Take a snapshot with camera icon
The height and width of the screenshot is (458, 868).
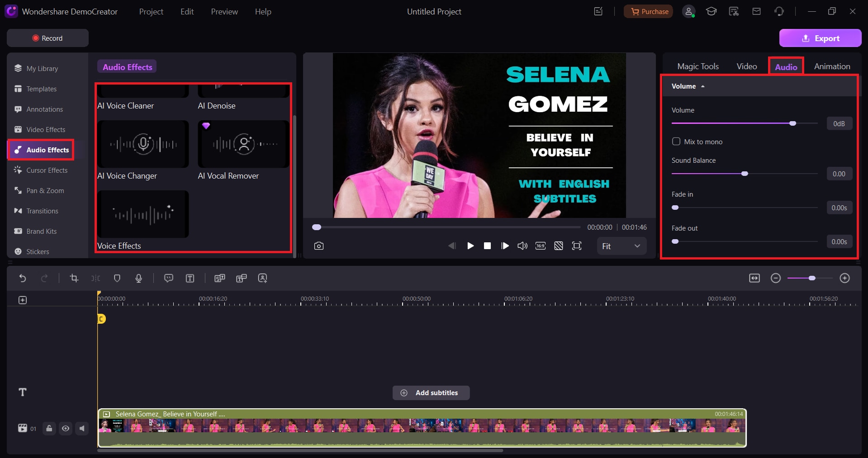coord(319,246)
